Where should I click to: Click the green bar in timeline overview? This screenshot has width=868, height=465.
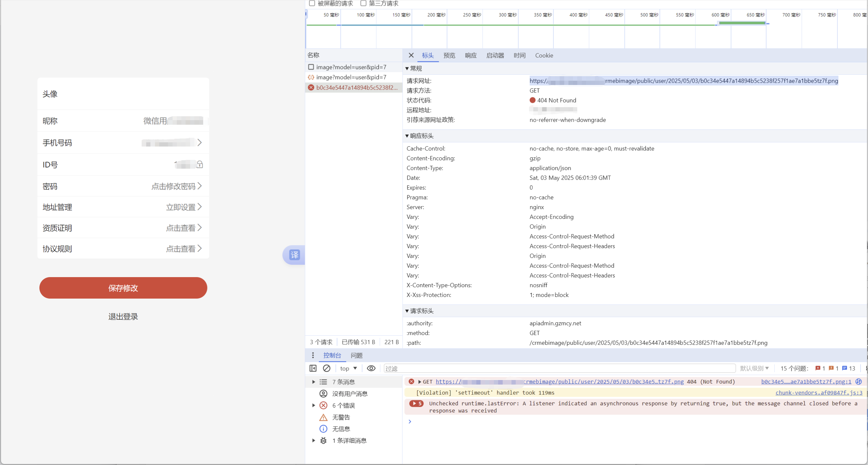tap(742, 23)
